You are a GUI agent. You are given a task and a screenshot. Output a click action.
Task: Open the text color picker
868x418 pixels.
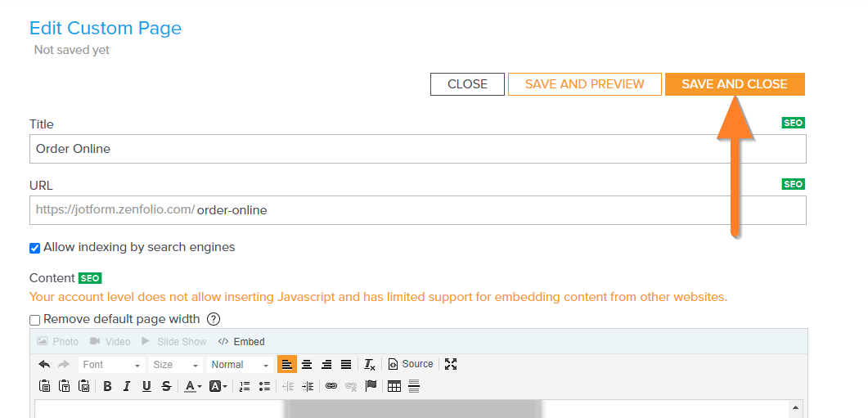click(192, 386)
